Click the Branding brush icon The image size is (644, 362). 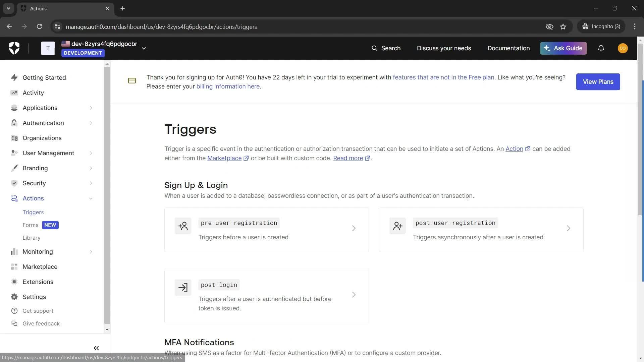point(14,168)
